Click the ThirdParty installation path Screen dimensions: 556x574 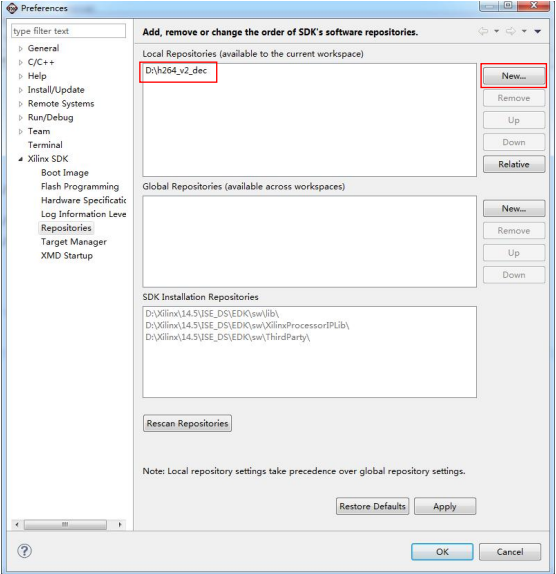[227, 337]
